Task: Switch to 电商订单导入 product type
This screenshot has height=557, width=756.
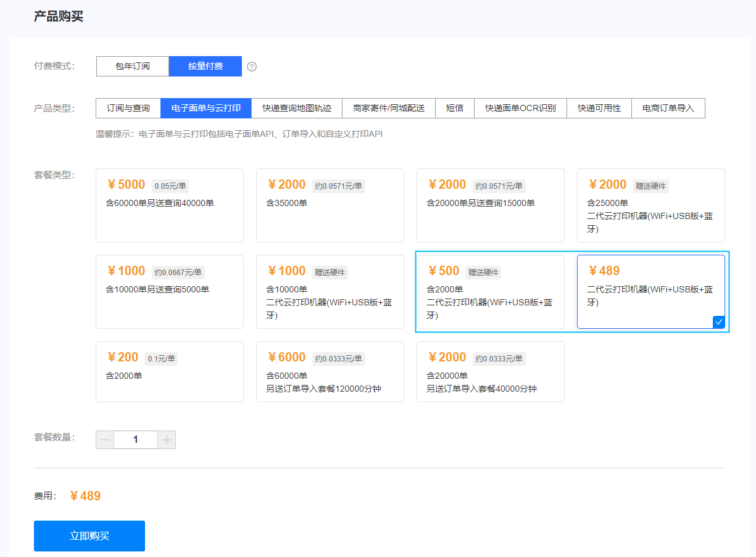Action: [x=668, y=108]
